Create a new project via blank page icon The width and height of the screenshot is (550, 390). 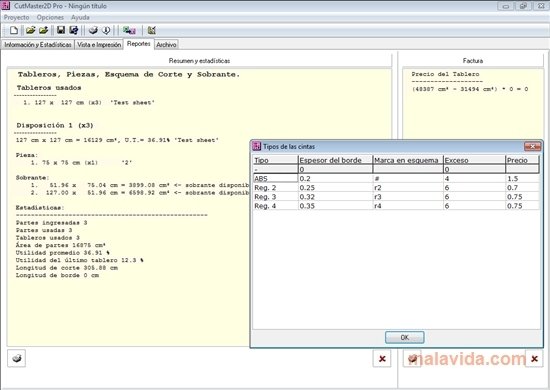pos(14,31)
